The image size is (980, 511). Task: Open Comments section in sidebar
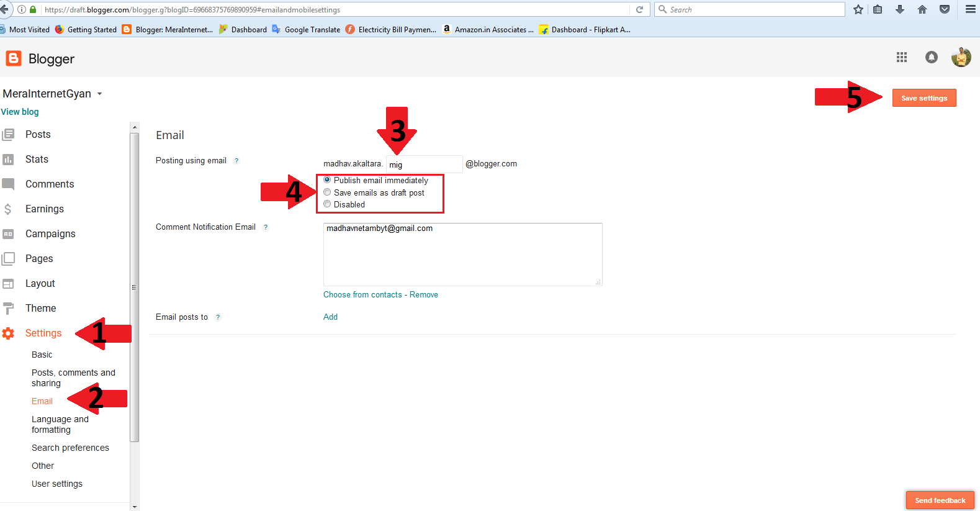pos(50,184)
